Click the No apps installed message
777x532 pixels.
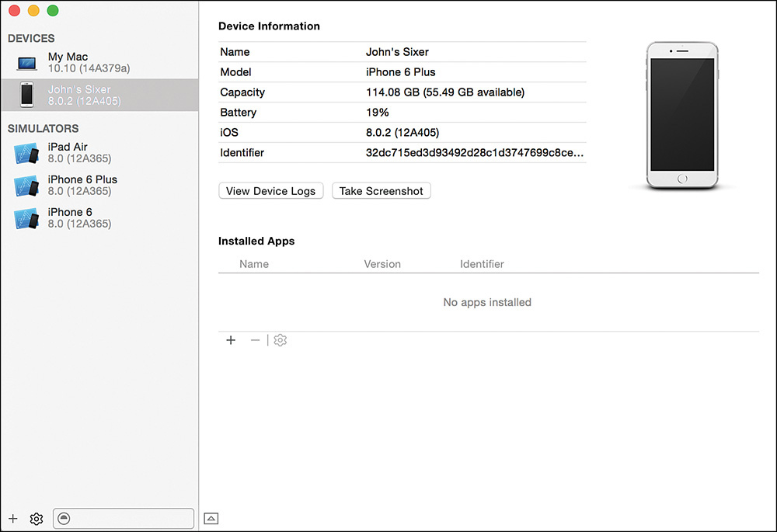coord(487,302)
